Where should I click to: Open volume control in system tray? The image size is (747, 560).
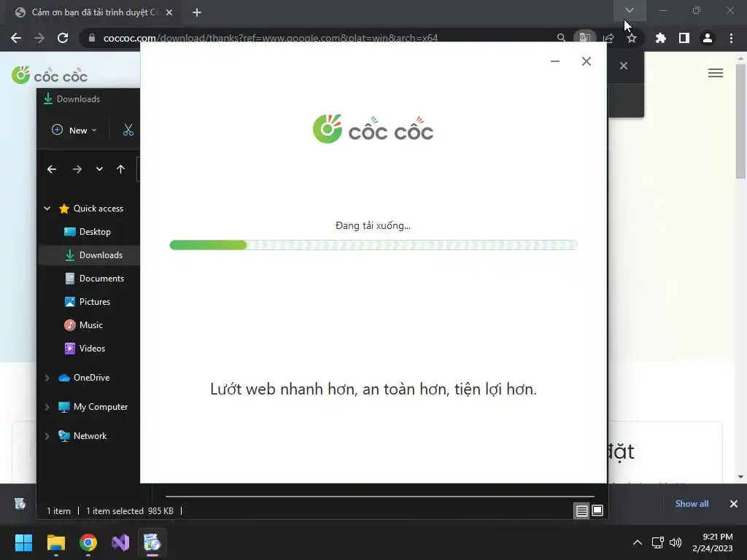676,542
